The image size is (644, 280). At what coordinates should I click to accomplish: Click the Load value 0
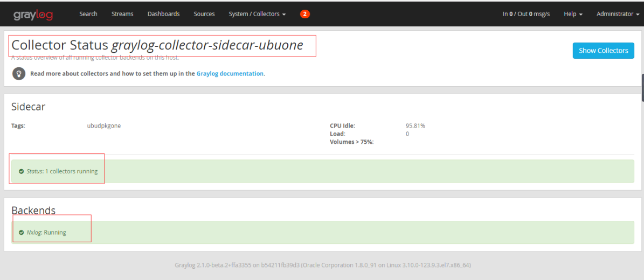tap(407, 134)
